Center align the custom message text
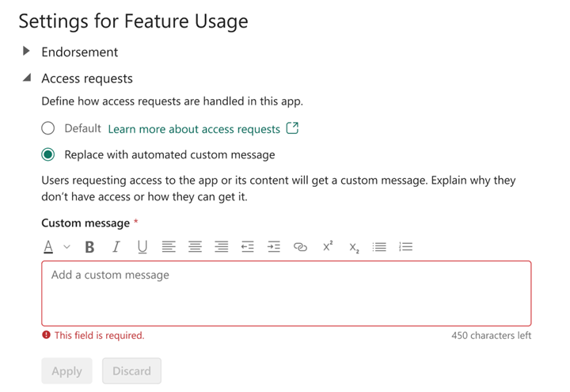This screenshot has height=392, width=570. pos(195,247)
